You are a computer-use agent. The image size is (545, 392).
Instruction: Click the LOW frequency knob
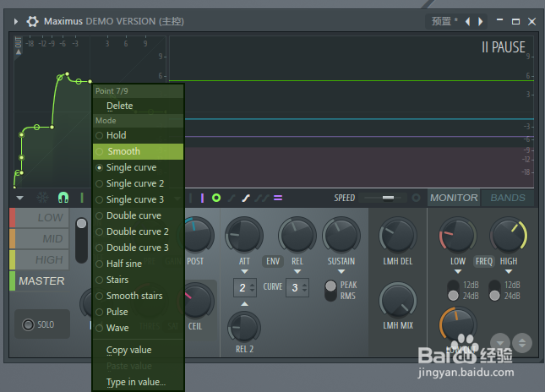tap(458, 235)
